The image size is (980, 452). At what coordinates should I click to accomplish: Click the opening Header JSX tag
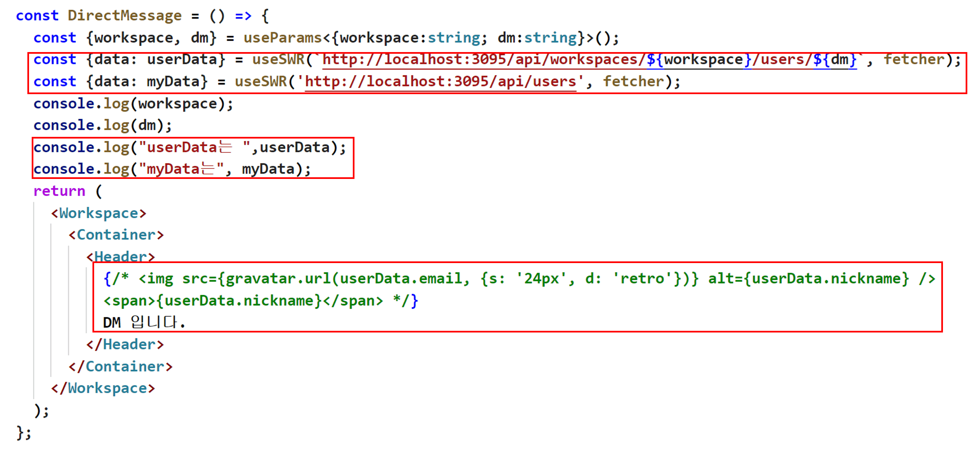pos(120,256)
